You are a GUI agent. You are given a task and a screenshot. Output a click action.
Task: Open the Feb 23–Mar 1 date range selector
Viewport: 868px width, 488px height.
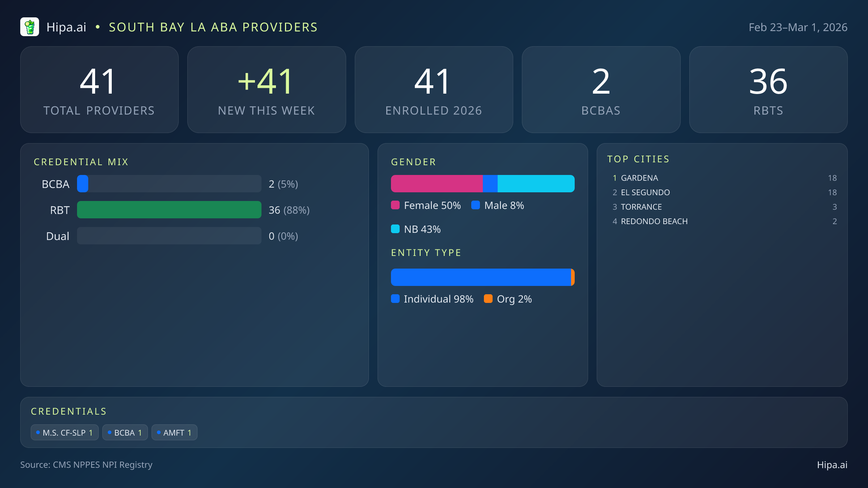(x=797, y=27)
